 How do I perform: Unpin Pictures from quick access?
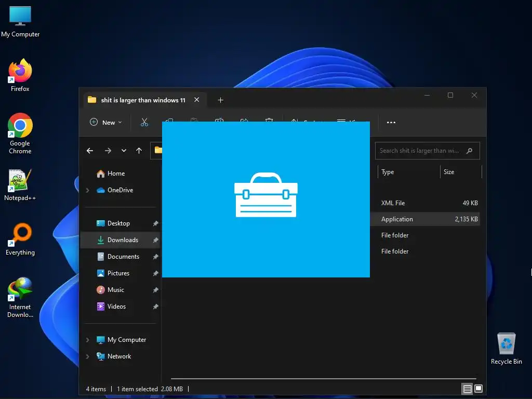tap(155, 273)
